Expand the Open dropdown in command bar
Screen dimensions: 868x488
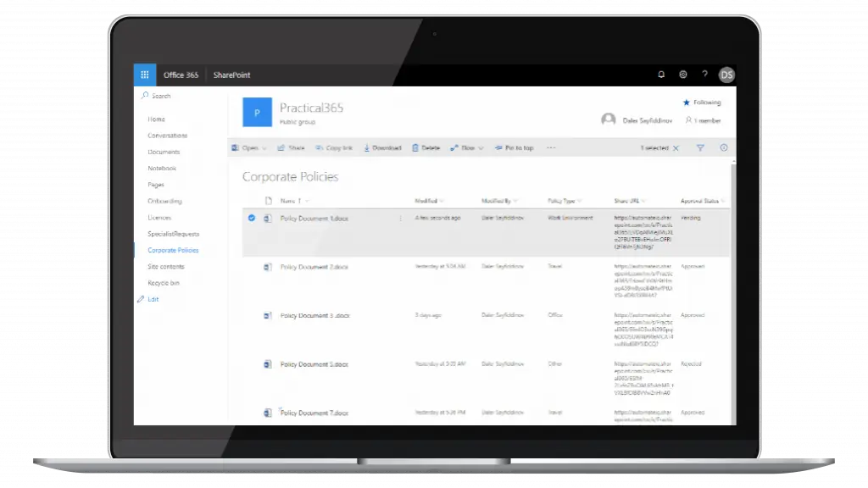(264, 148)
